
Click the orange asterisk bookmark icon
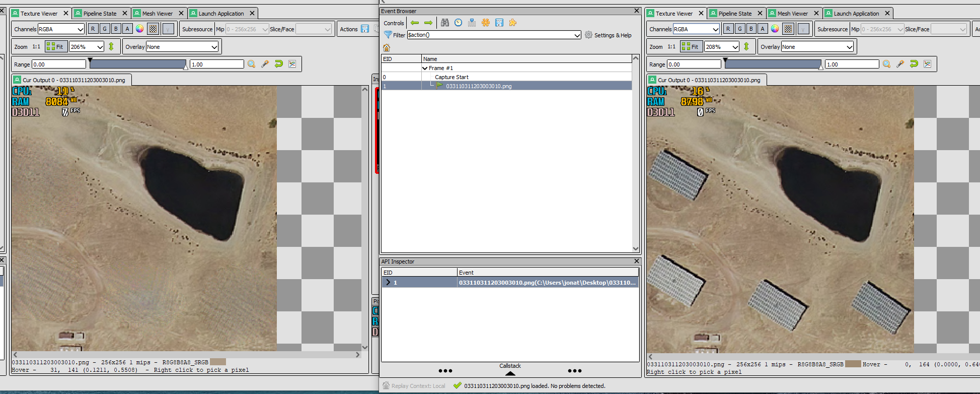[x=486, y=23]
